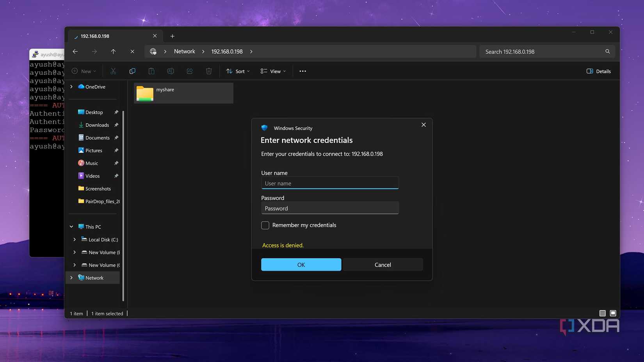Click the Delete trash icon
644x362 pixels.
pyautogui.click(x=209, y=71)
